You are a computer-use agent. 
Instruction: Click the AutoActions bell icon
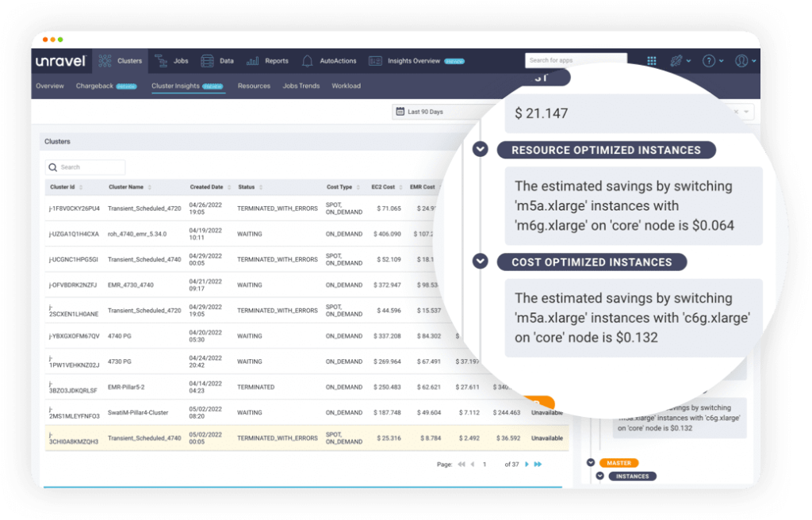click(x=307, y=61)
